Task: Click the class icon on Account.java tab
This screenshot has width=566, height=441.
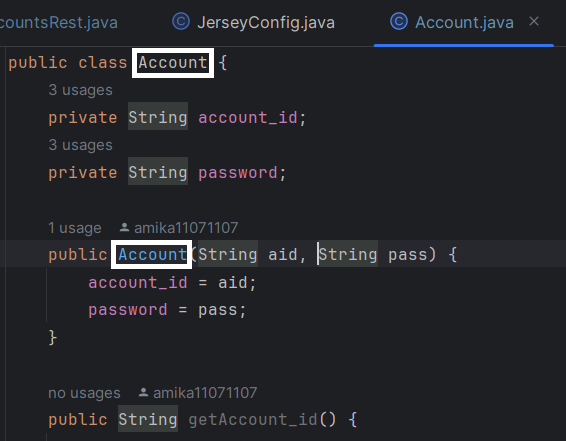Action: click(x=399, y=21)
